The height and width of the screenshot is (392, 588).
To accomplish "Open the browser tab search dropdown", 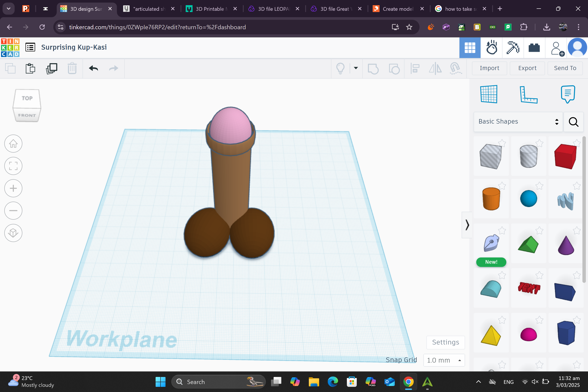I will [9, 9].
